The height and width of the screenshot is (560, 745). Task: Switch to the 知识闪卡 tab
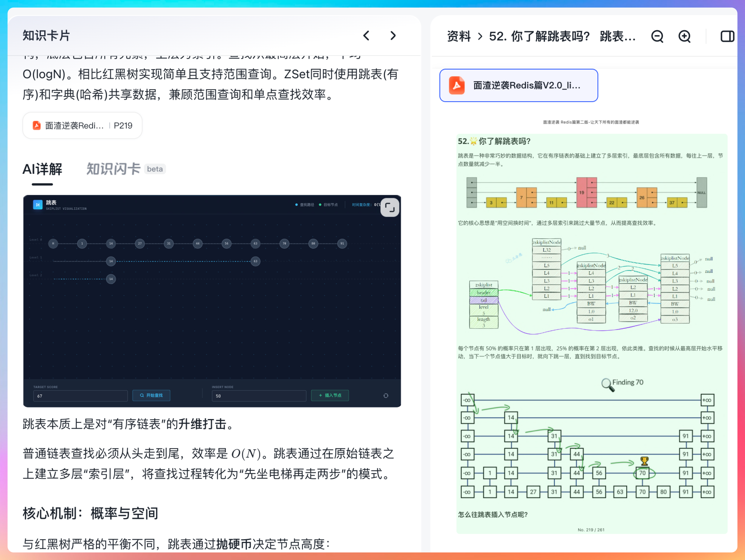(x=113, y=169)
